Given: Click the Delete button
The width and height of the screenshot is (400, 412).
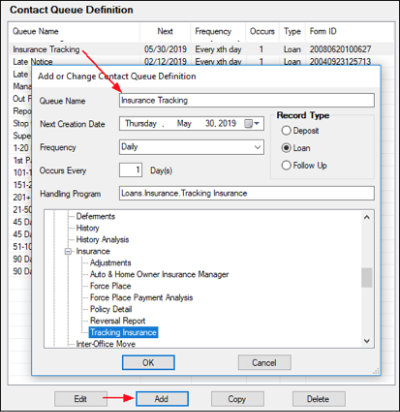Looking at the screenshot, I should [x=319, y=399].
